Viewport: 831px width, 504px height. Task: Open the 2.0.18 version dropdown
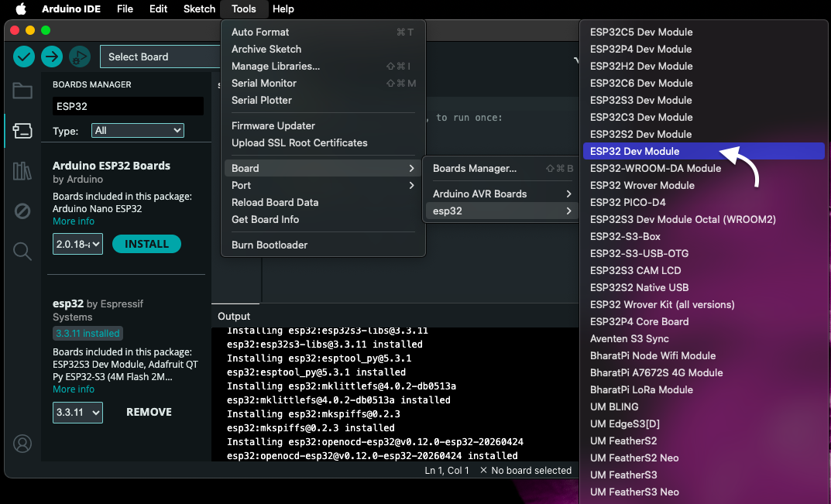[77, 245]
